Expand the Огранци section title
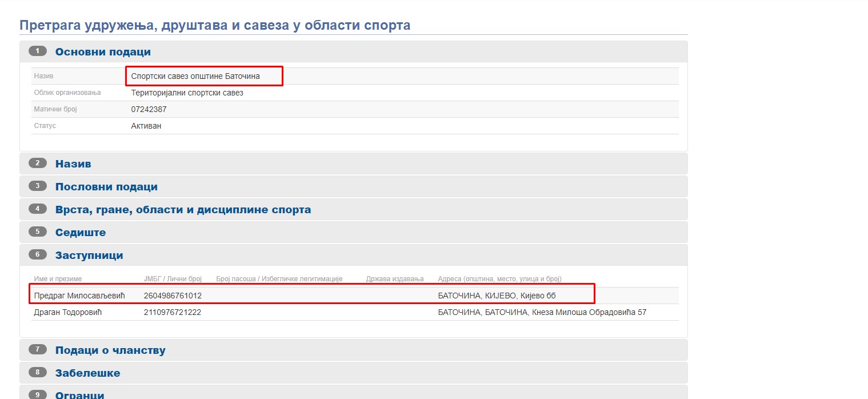Image resolution: width=868 pixels, height=399 pixels. 79,395
